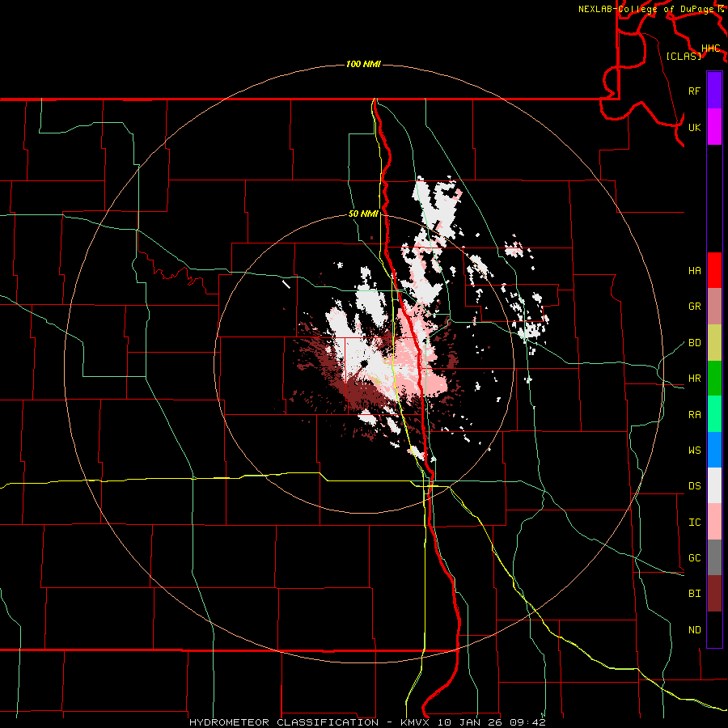The image size is (728, 728).
Task: Click the BD yellow-olive legend swatch
Action: pos(714,343)
